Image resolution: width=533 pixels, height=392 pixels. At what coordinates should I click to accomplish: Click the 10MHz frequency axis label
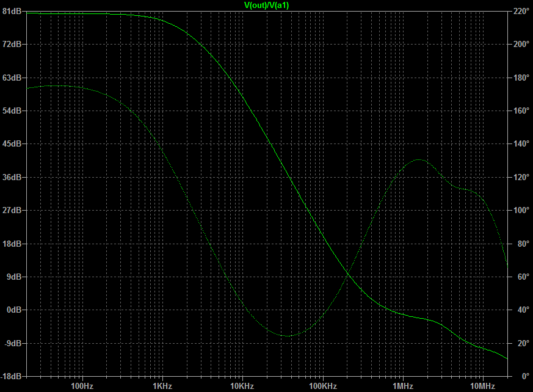pos(482,387)
